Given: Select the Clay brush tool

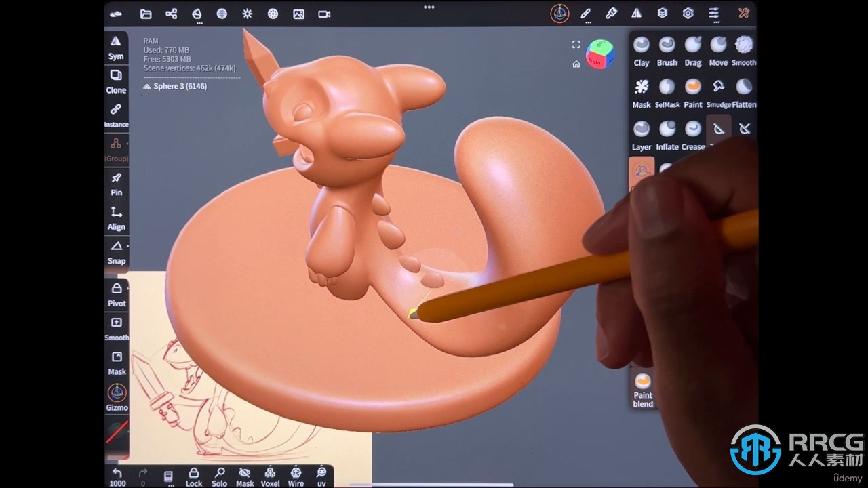Looking at the screenshot, I should [642, 52].
